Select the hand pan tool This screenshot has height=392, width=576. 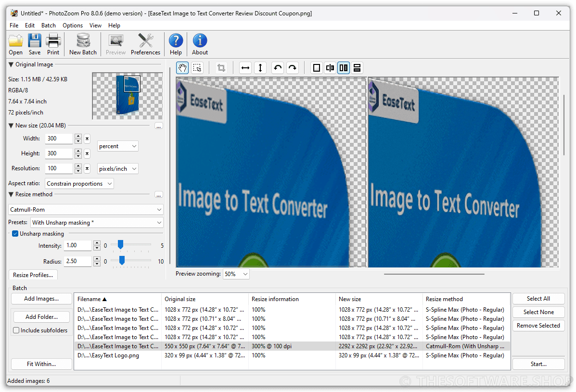(x=182, y=68)
